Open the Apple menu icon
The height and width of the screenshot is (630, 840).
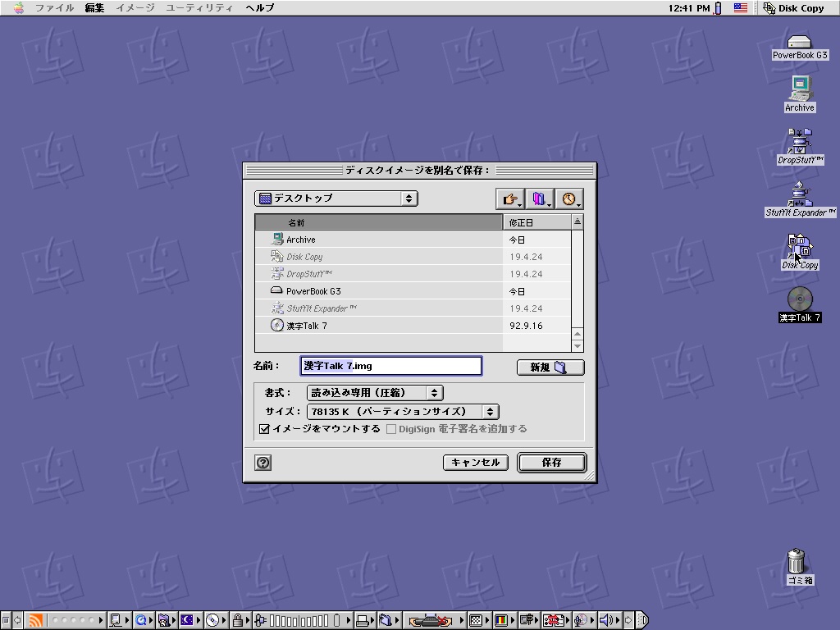pyautogui.click(x=19, y=7)
